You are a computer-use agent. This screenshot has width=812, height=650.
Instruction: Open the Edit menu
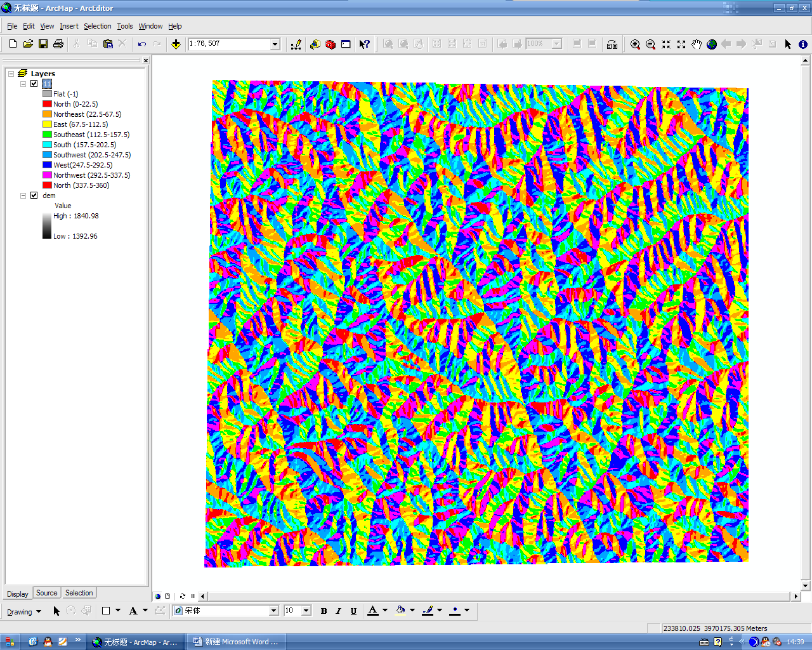coord(29,26)
